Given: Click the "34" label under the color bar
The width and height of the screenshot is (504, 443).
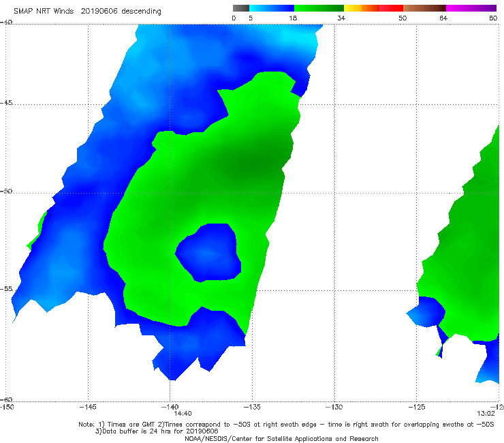Looking at the screenshot, I should click(x=341, y=18).
